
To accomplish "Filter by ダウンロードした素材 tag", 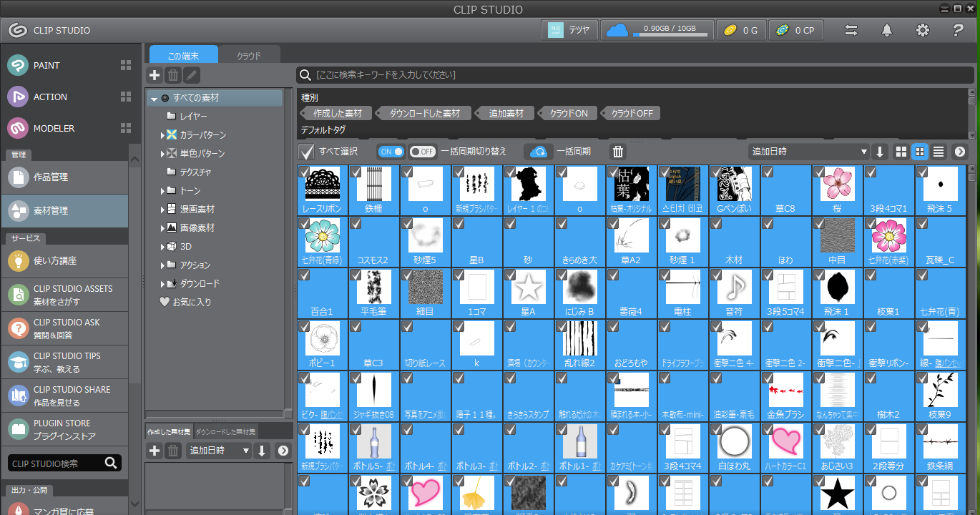I will [424, 113].
